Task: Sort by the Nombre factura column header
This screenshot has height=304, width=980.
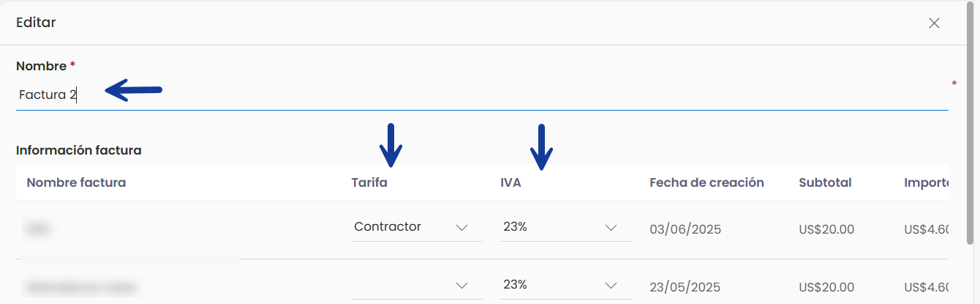Action: pyautogui.click(x=76, y=182)
